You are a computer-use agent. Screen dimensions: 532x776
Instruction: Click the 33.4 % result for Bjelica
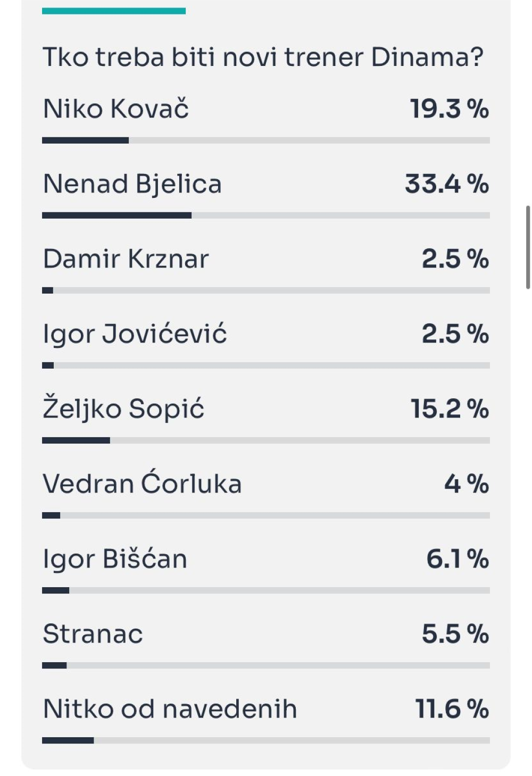(x=446, y=184)
